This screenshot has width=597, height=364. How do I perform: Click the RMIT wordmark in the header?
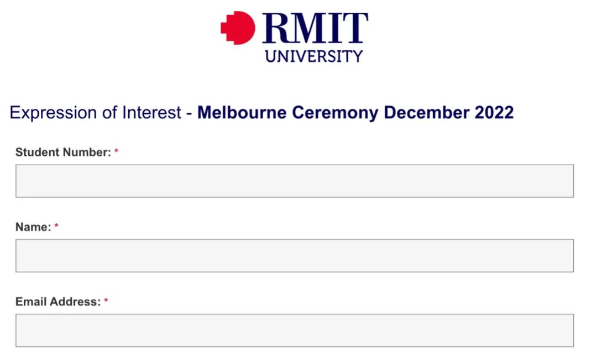pyautogui.click(x=315, y=28)
